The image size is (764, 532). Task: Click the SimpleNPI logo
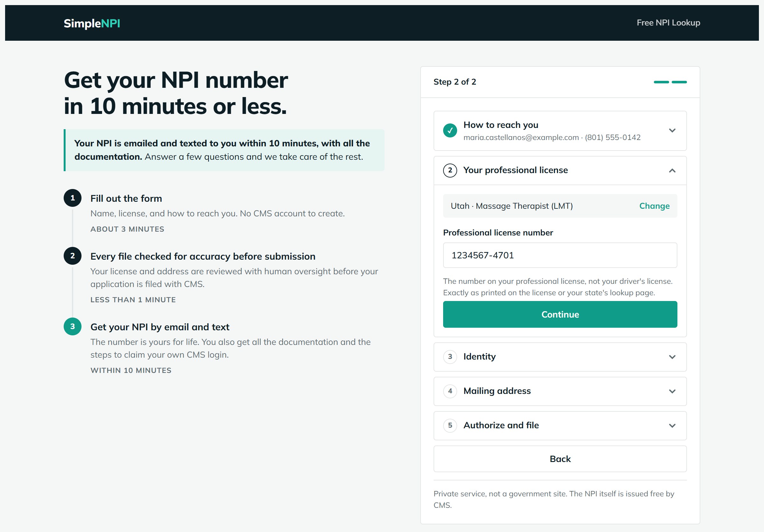92,23
